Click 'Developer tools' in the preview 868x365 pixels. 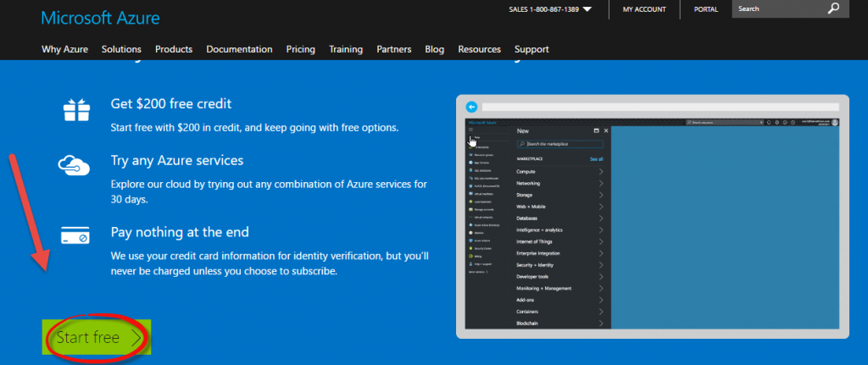click(532, 277)
